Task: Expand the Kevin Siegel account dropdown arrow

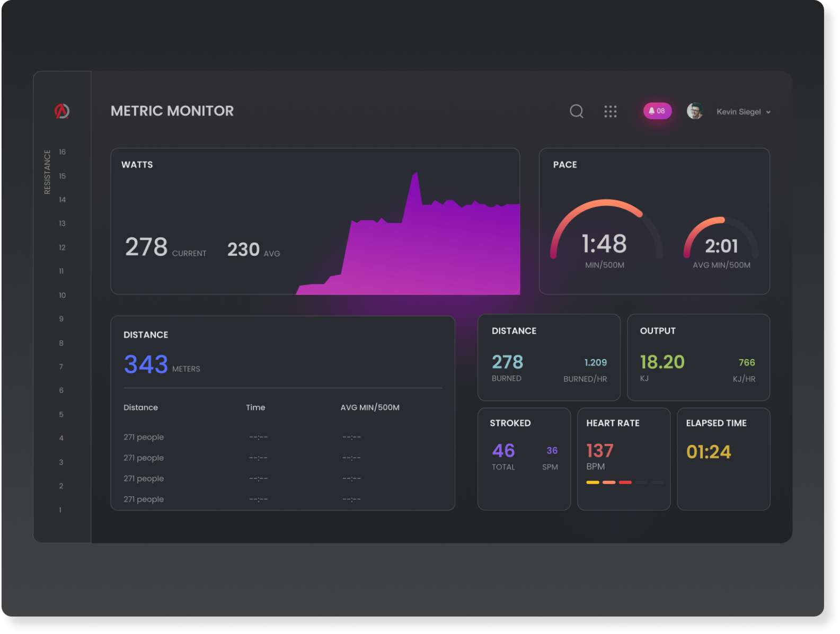Action: coord(768,112)
